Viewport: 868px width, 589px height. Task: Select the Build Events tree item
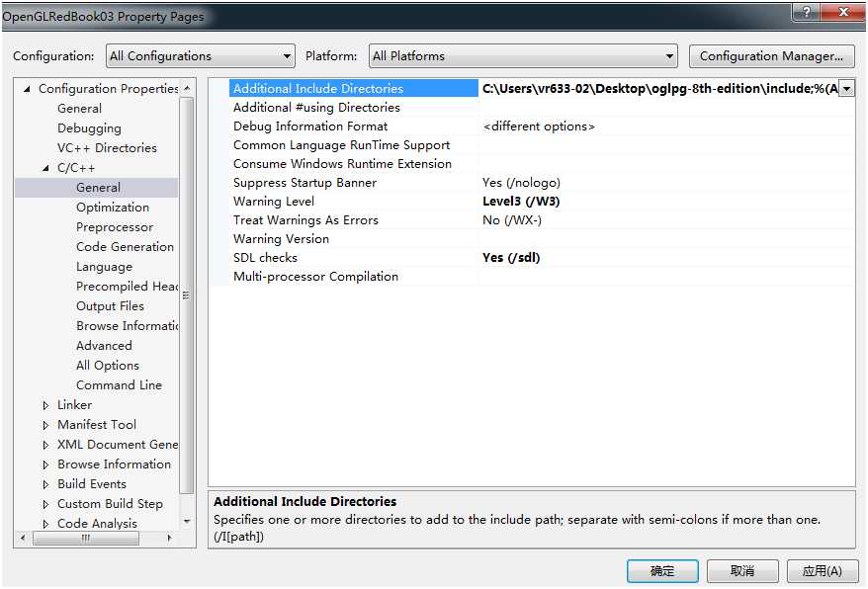point(92,484)
